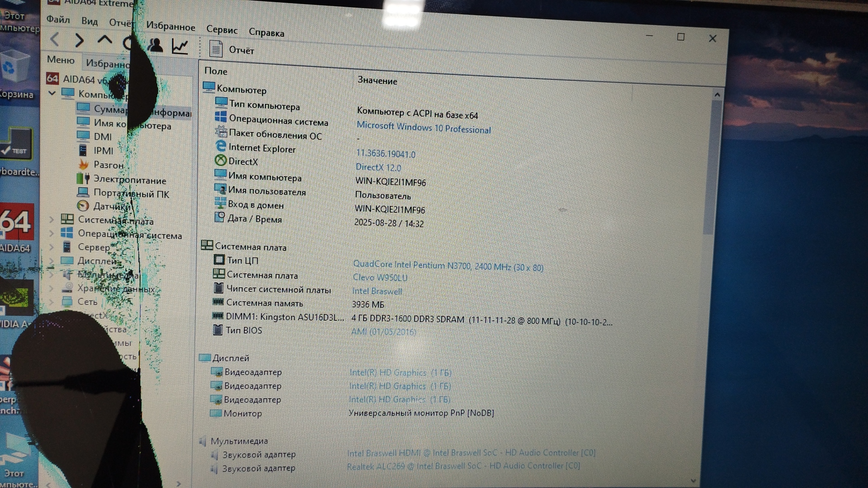The height and width of the screenshot is (488, 868).
Task: Open the Справка menu
Action: [266, 33]
